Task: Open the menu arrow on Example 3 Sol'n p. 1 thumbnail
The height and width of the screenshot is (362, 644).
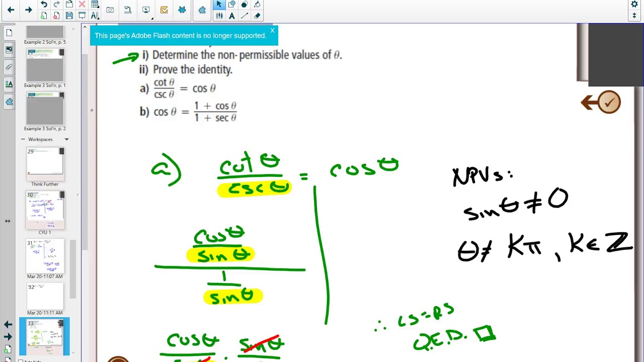Action: coord(61,52)
